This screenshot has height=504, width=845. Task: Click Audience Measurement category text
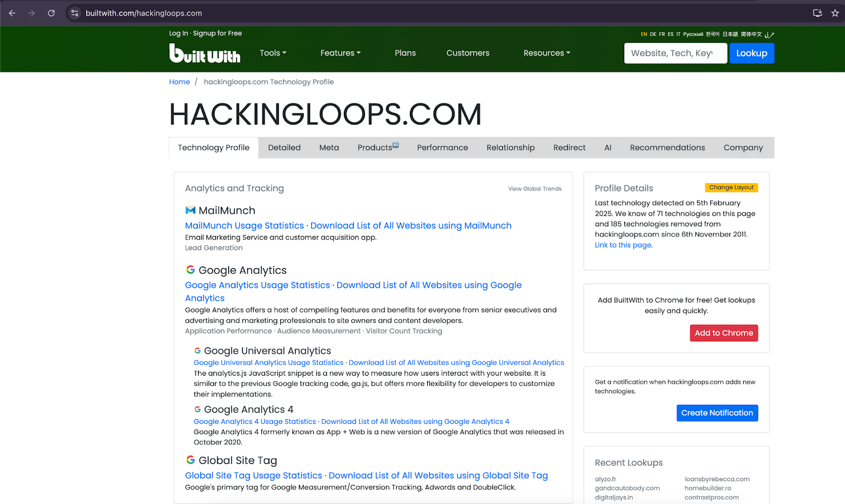click(x=319, y=331)
